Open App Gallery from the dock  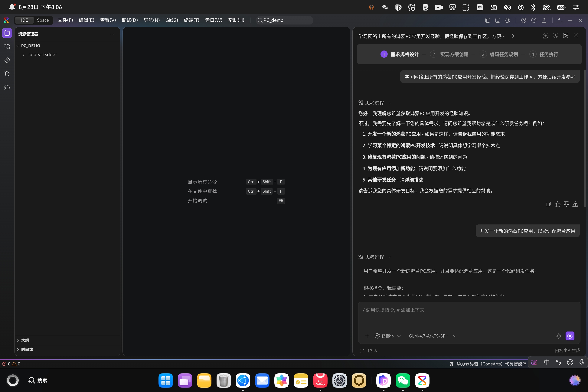coord(320,380)
